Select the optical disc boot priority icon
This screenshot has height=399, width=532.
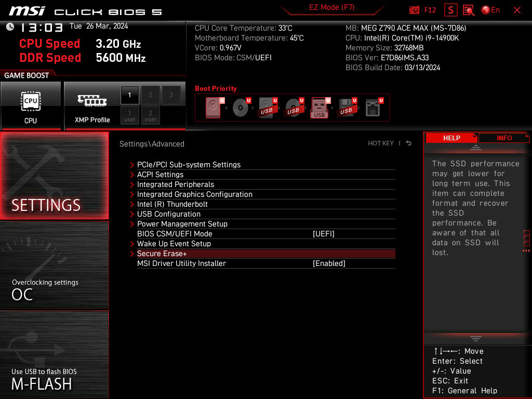[241, 108]
